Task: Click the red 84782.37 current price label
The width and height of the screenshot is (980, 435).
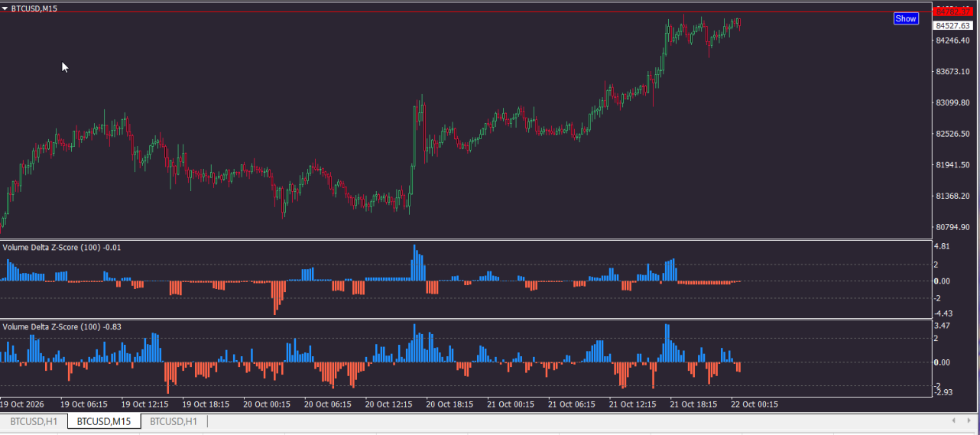Action: click(x=952, y=11)
